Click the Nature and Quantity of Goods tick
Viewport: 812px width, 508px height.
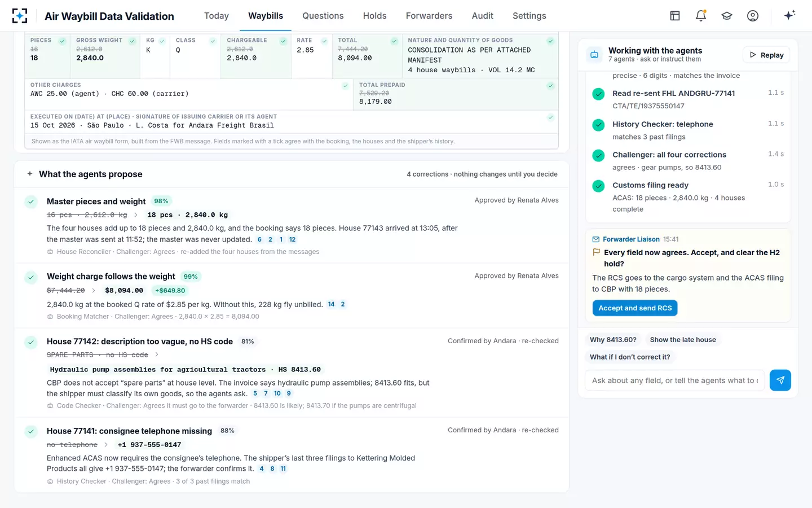pyautogui.click(x=550, y=41)
